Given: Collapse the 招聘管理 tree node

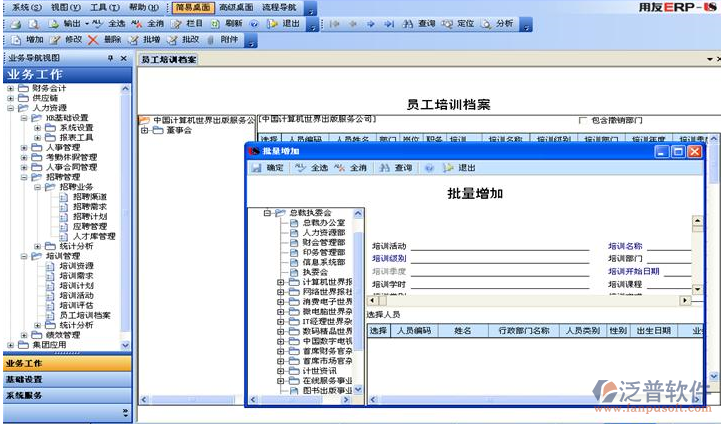Looking at the screenshot, I should 24,177.
